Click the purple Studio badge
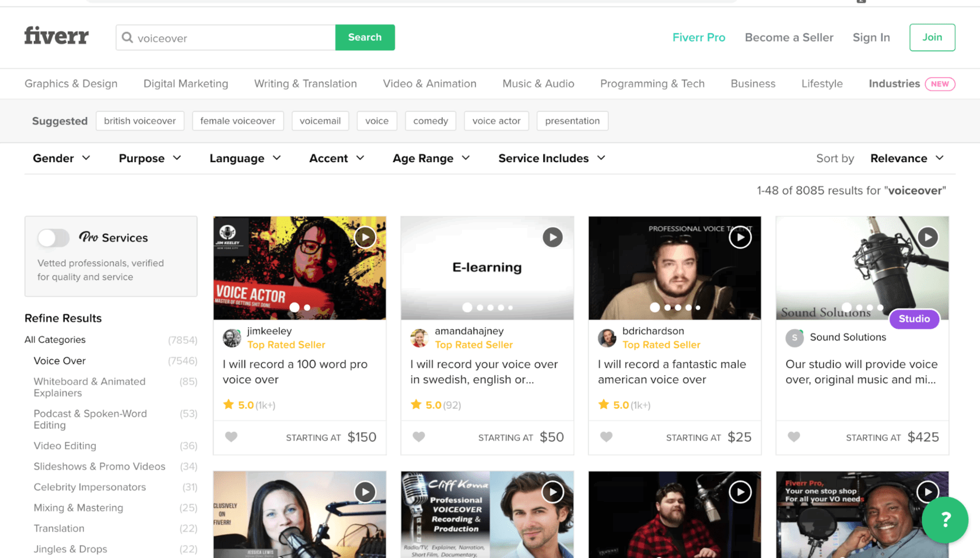 tap(914, 319)
